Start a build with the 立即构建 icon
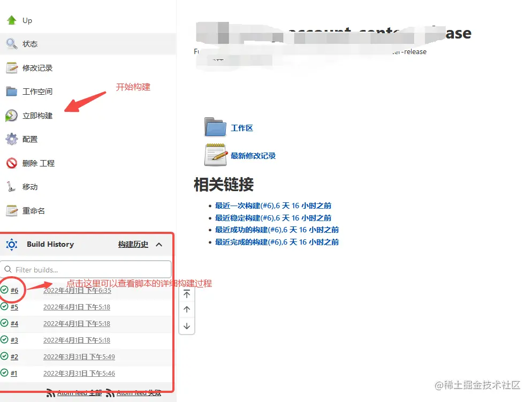Viewport: 532px width, 402px height. click(12, 115)
